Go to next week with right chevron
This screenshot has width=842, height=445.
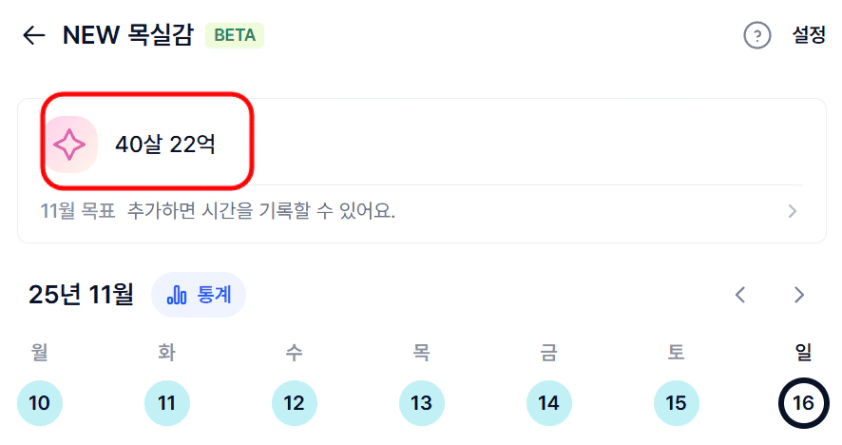798,295
